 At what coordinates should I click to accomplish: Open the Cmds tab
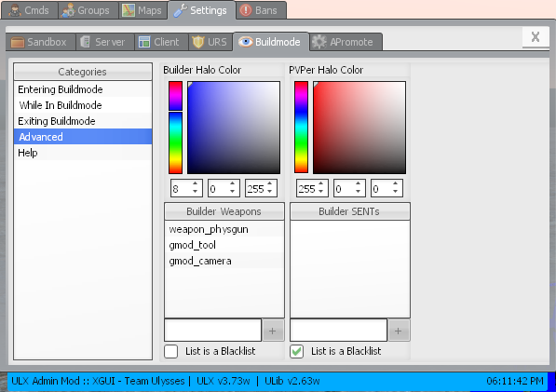(30, 10)
